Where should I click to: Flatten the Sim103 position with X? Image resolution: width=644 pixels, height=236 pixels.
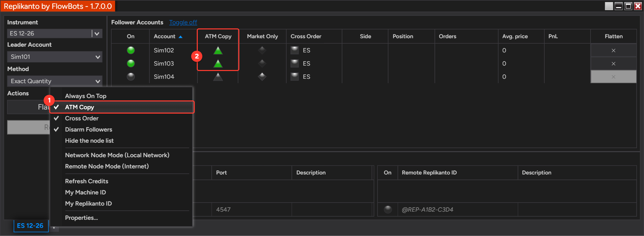pyautogui.click(x=613, y=64)
